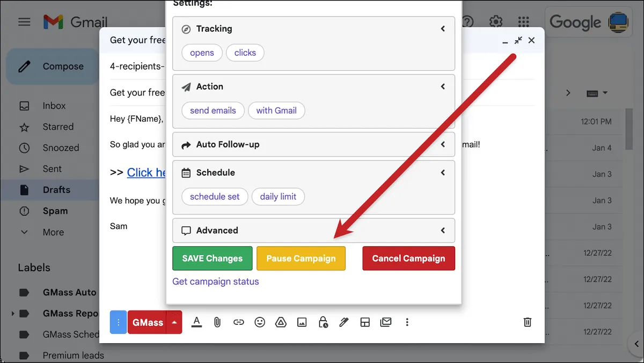Image resolution: width=644 pixels, height=363 pixels.
Task: Open the insert emoji icon
Action: point(260,322)
